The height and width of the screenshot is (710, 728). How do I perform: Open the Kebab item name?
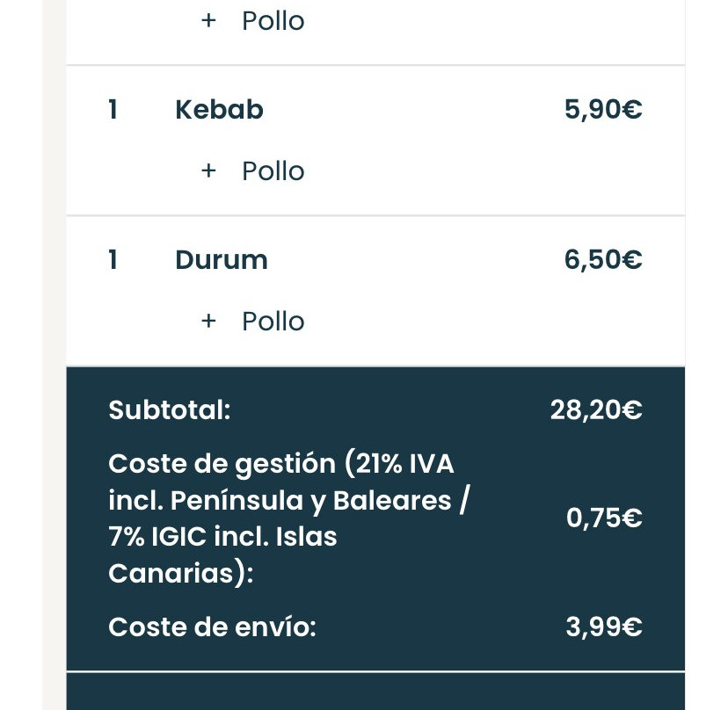click(219, 110)
